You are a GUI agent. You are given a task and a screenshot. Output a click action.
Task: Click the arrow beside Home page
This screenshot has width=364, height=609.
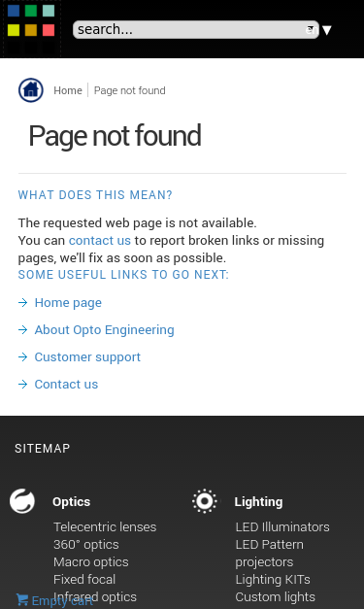(x=23, y=303)
